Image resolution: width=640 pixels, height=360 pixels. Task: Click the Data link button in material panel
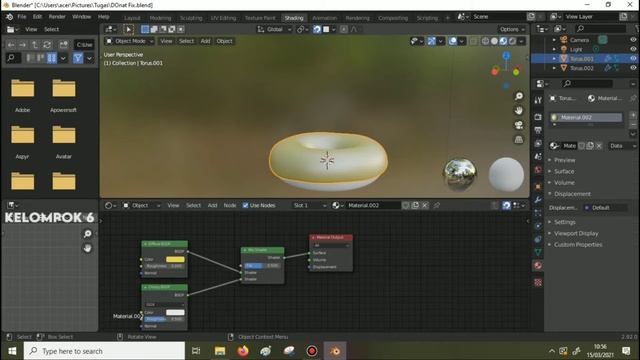pos(622,146)
